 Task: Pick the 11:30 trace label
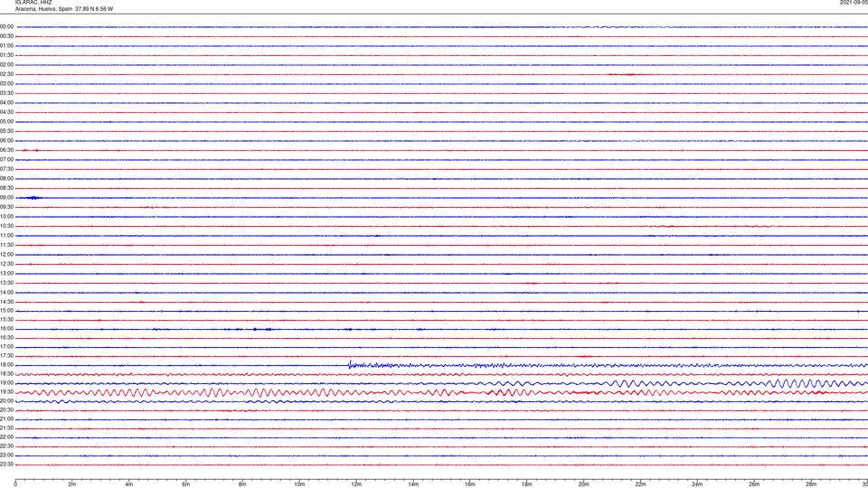click(x=6, y=245)
